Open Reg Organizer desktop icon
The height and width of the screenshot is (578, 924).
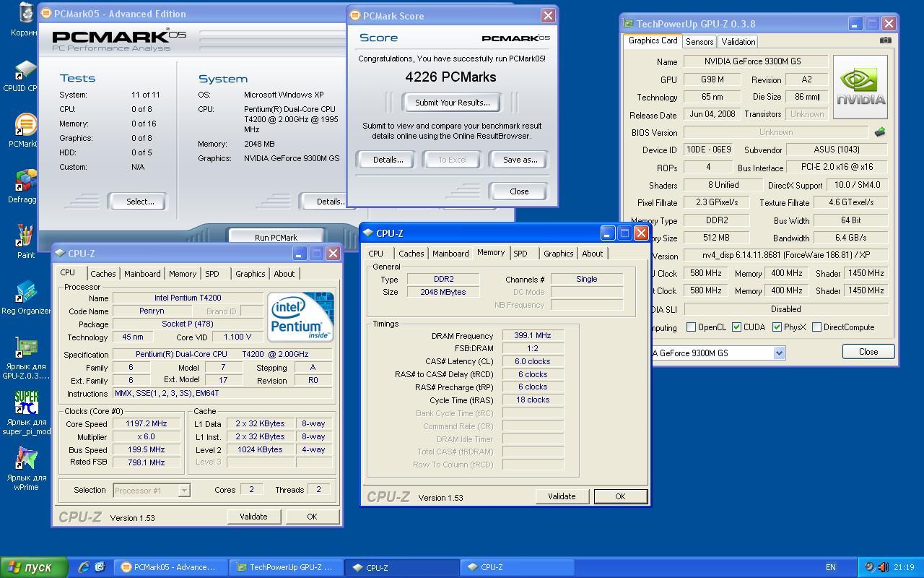pos(26,291)
